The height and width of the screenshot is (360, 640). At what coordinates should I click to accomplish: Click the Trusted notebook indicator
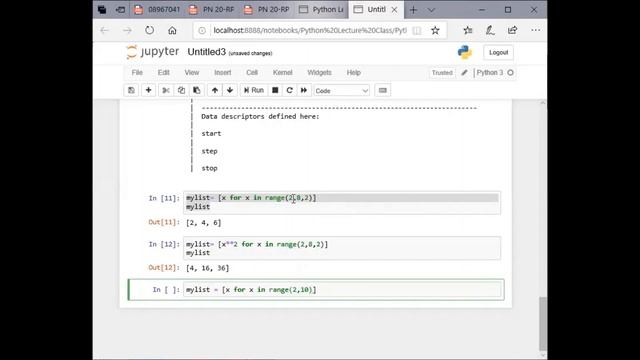tap(442, 73)
